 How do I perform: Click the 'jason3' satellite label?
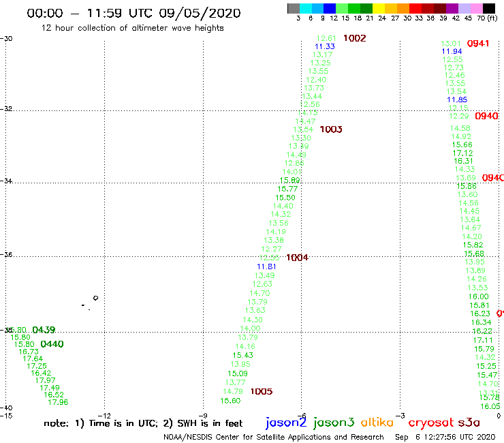334,423
